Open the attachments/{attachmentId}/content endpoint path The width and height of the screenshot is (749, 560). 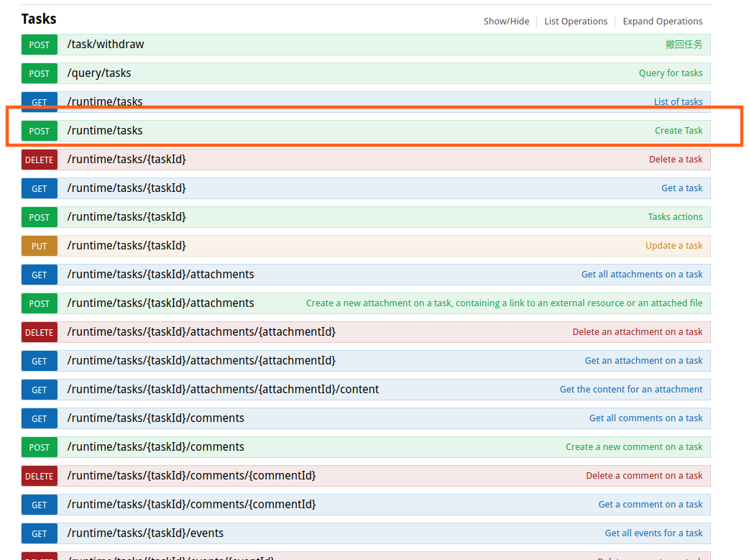click(223, 390)
